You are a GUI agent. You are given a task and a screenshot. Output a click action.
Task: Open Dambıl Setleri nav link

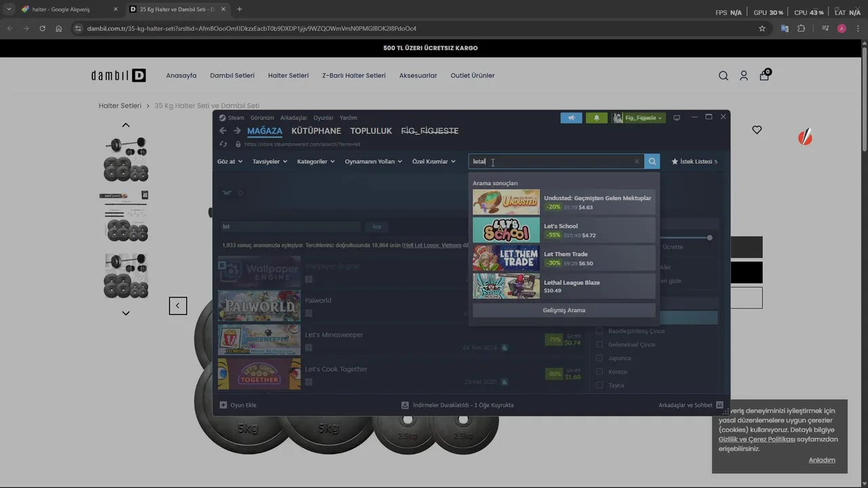point(232,75)
